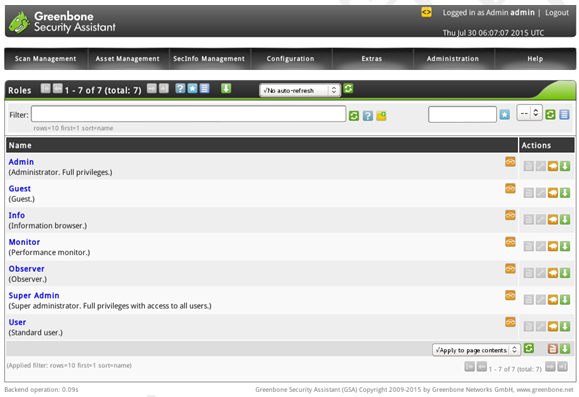
Task: Click the first-page arrow in Roles header
Action: (45, 89)
